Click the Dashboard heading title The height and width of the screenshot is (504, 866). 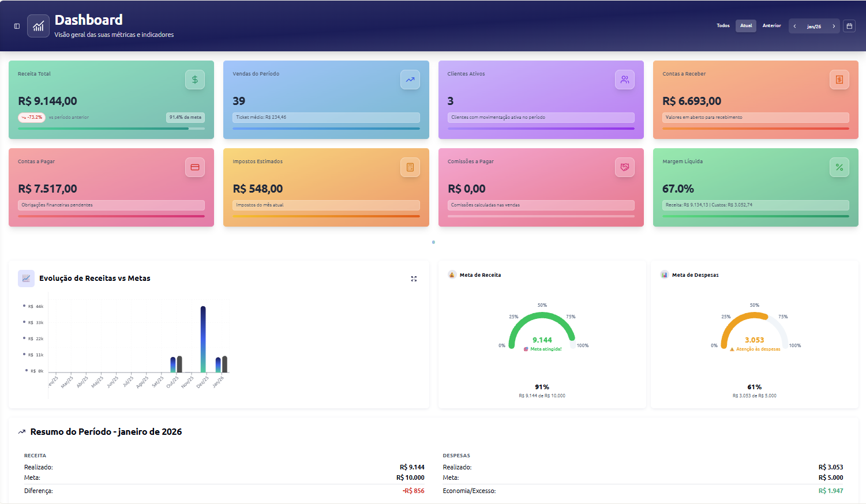click(x=89, y=20)
